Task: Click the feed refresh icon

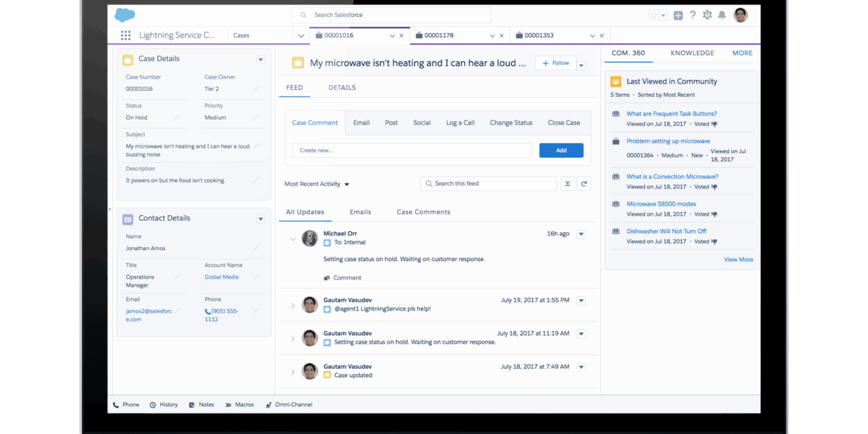Action: coord(584,183)
